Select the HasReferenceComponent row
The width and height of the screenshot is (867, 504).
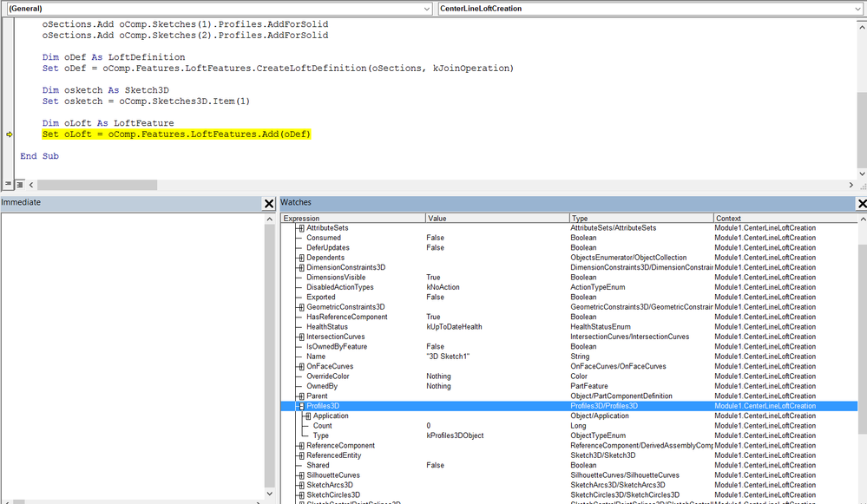tap(569, 317)
